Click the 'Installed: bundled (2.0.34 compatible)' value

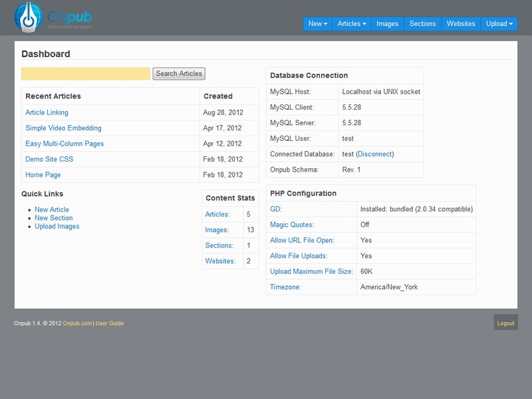point(416,209)
